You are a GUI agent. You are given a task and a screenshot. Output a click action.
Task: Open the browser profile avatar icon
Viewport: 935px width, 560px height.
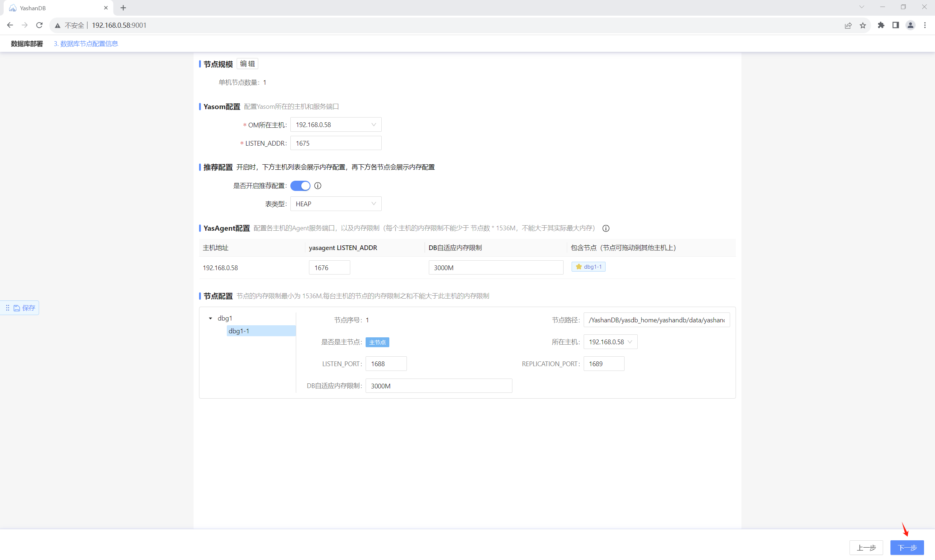(x=910, y=25)
